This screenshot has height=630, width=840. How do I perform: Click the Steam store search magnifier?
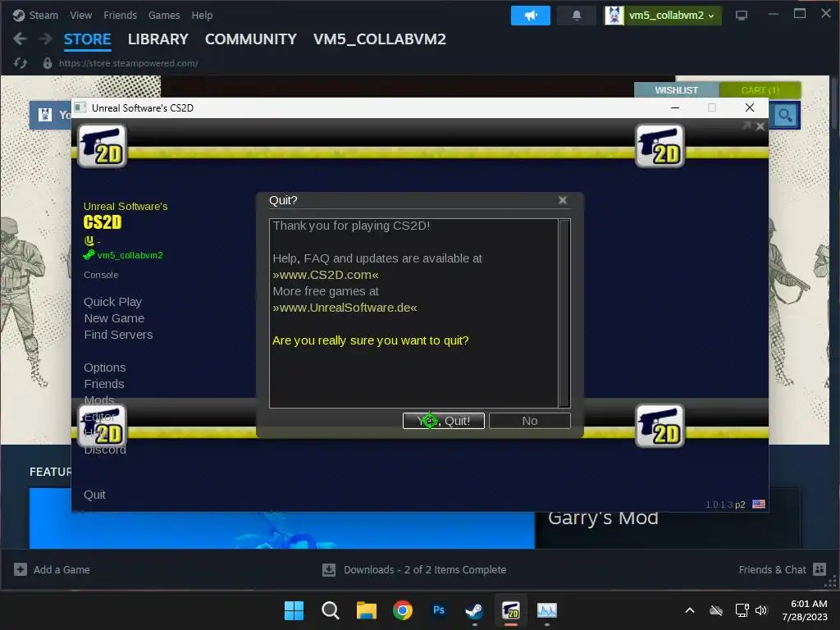(785, 115)
